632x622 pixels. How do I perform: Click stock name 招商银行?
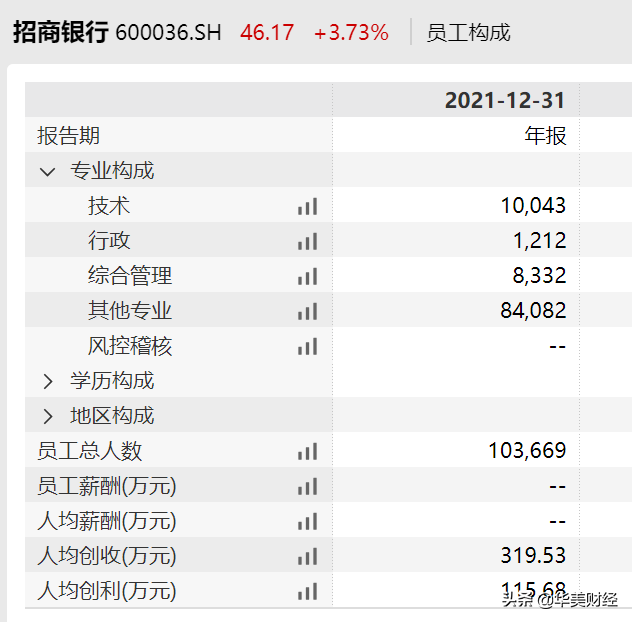[60, 32]
